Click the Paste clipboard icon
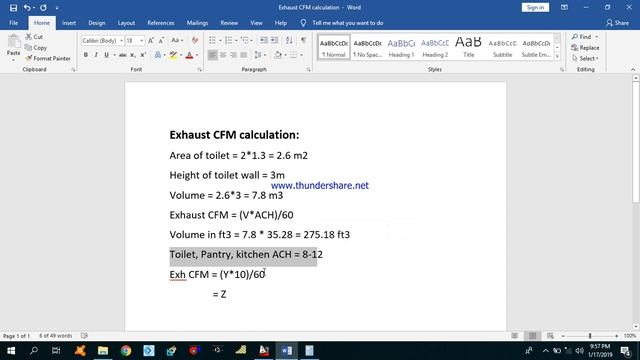This screenshot has height=360, width=640. 13,42
